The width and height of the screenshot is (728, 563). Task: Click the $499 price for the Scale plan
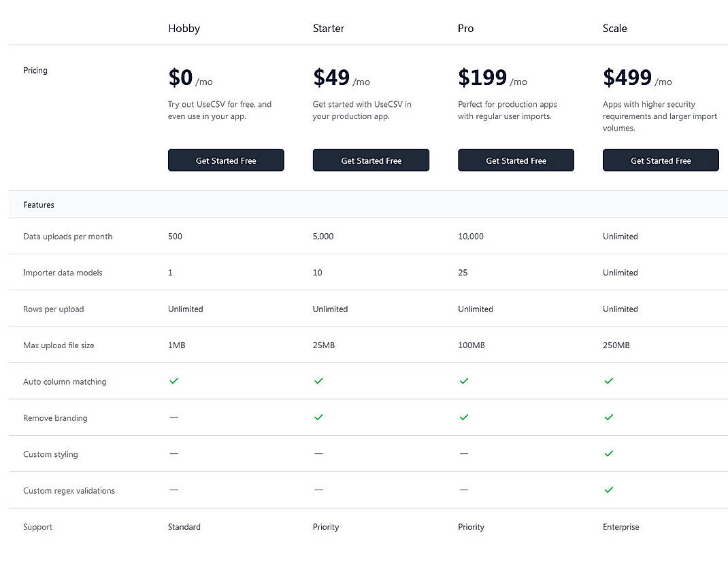(x=627, y=78)
